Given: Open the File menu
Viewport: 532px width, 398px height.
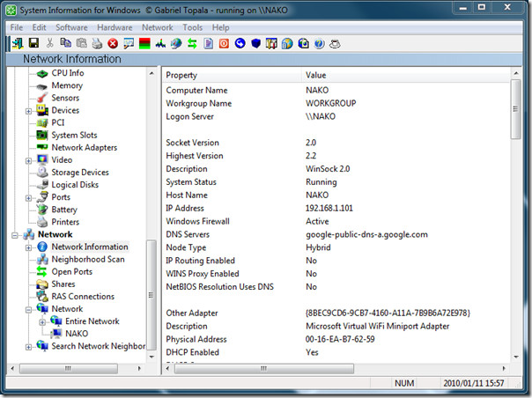Looking at the screenshot, I should [x=17, y=27].
